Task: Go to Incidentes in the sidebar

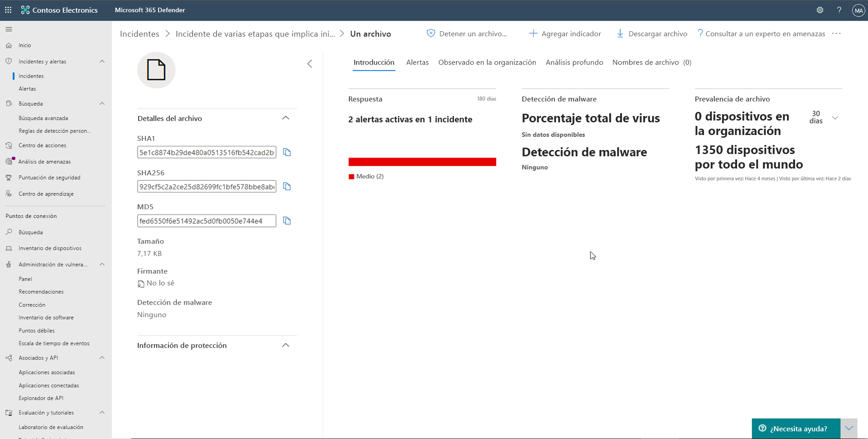Action: click(31, 76)
